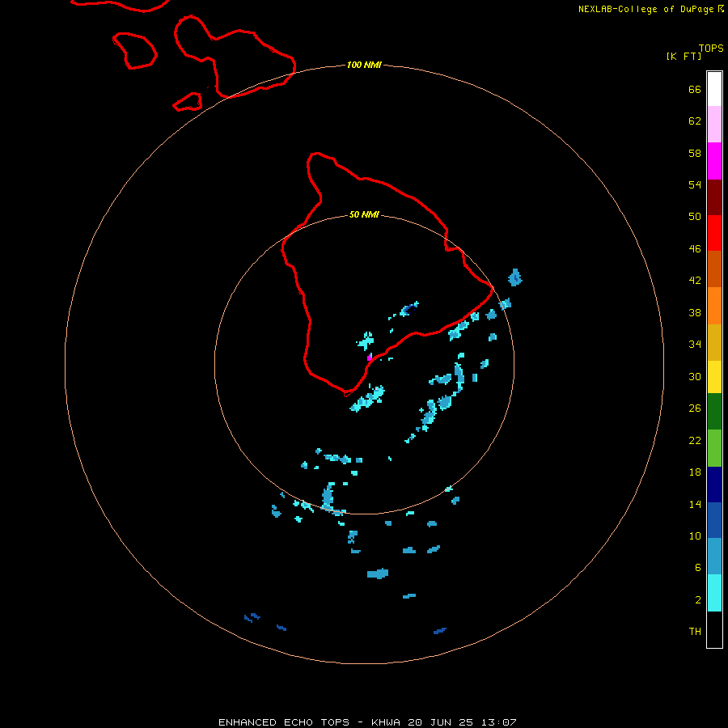Viewport: 728px width, 728px height.
Task: Choose the bright yellow legend swatch
Action: [714, 377]
